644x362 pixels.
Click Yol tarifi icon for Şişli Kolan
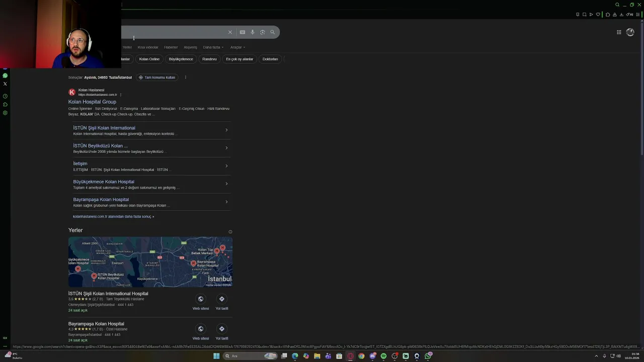coord(222,299)
